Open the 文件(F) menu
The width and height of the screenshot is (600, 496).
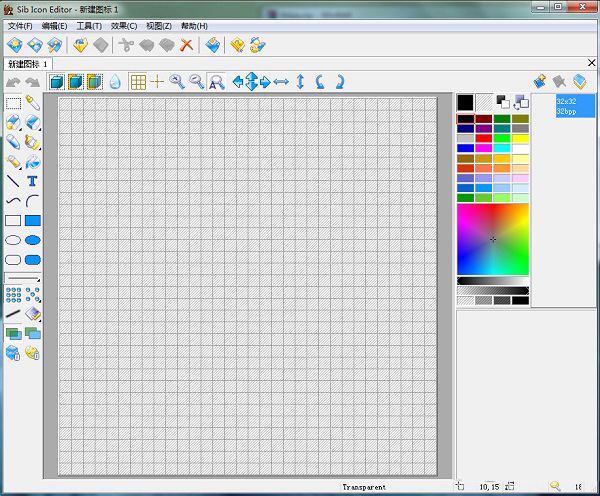point(20,25)
